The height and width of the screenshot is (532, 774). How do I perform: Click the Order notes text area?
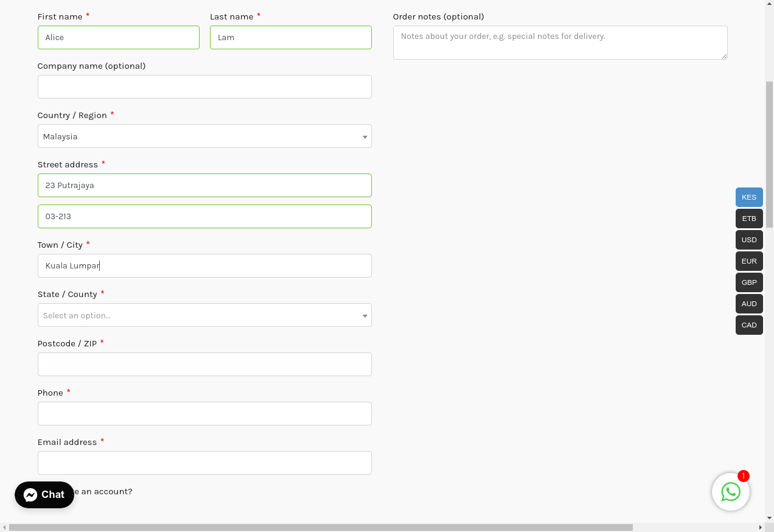pyautogui.click(x=559, y=43)
